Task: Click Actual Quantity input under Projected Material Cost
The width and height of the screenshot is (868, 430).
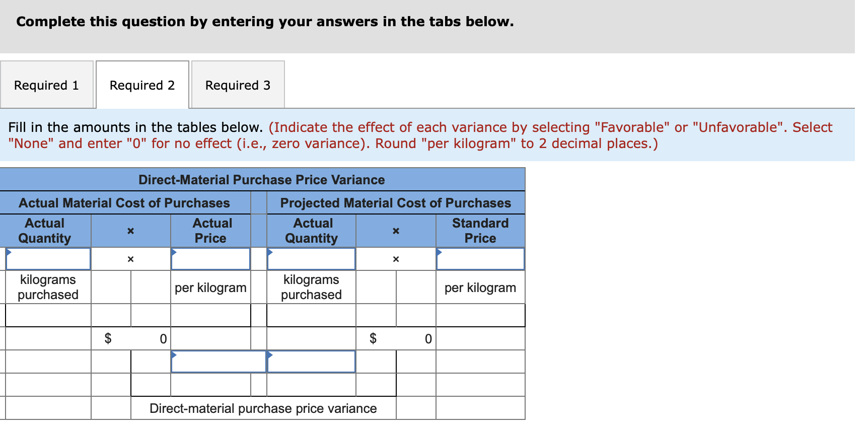Action: pyautogui.click(x=311, y=259)
